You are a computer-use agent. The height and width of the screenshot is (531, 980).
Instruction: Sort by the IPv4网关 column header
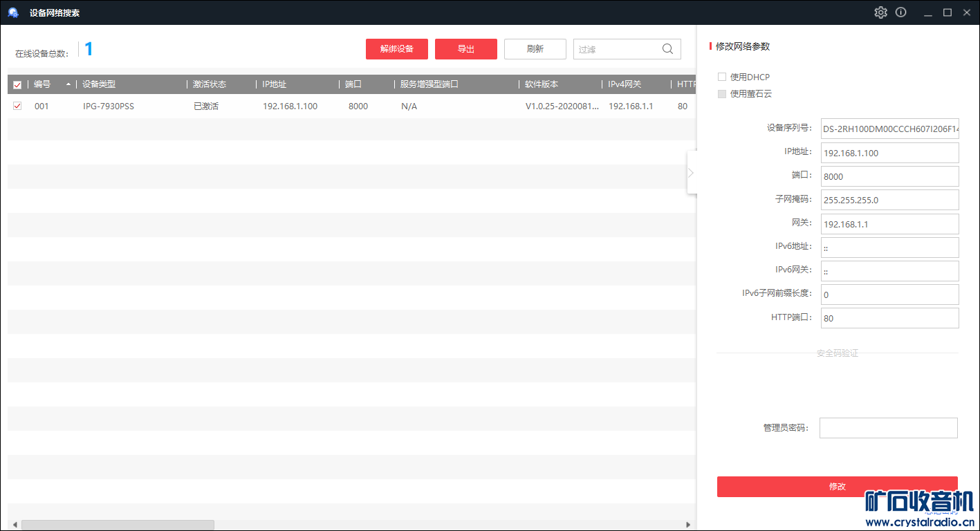point(625,84)
